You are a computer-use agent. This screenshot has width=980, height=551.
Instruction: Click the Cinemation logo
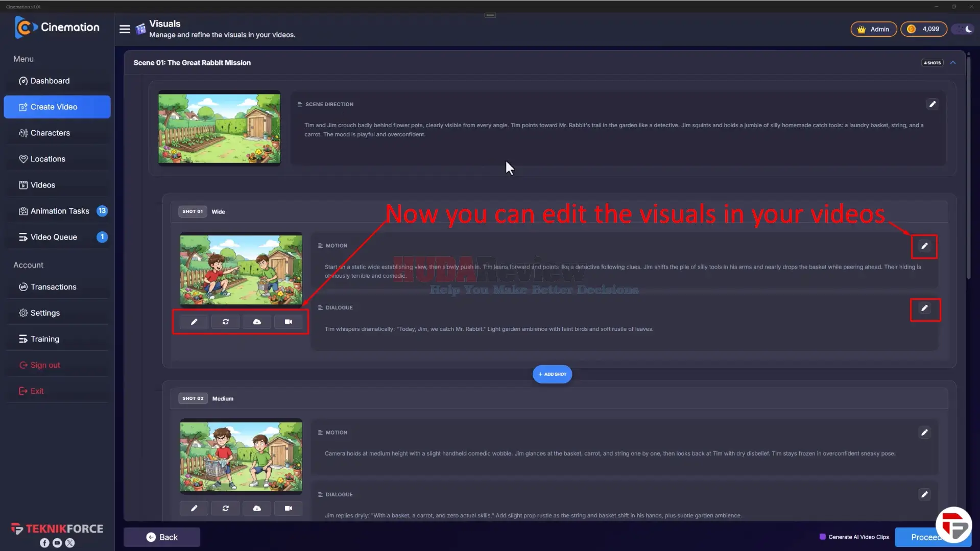point(57,27)
